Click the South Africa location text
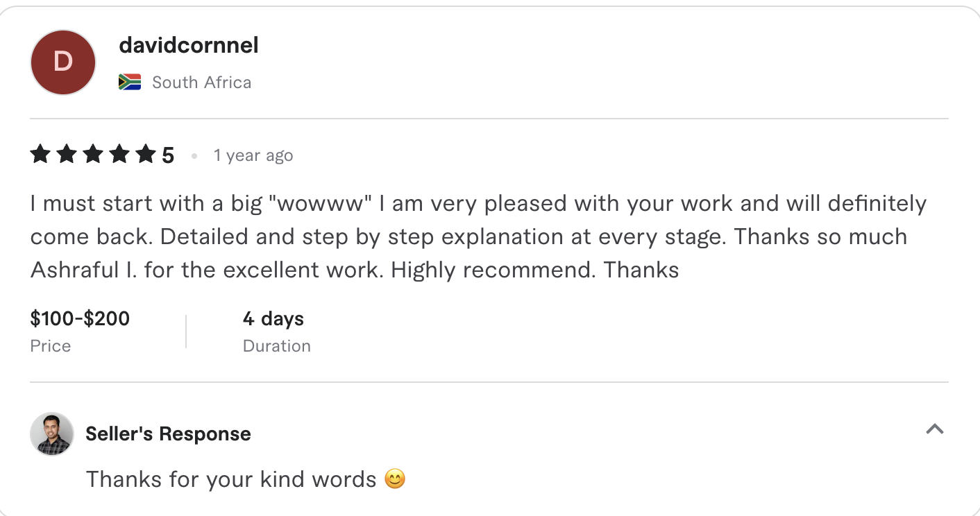 point(201,82)
